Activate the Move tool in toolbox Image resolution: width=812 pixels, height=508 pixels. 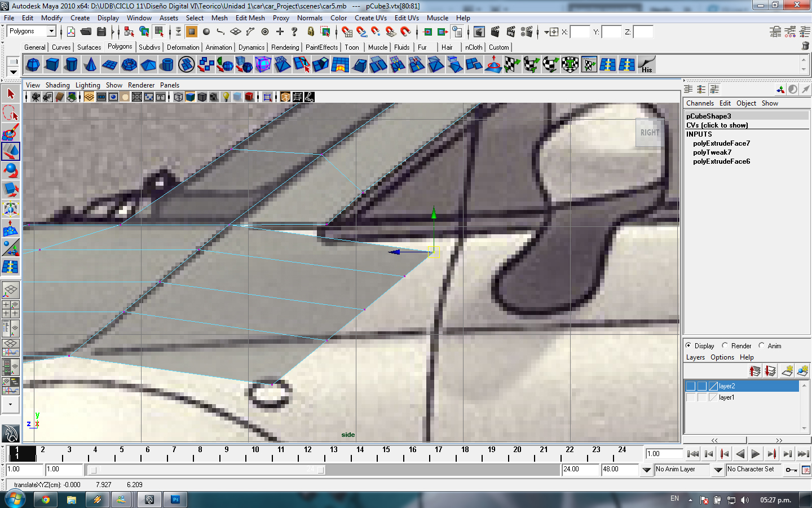[11, 151]
